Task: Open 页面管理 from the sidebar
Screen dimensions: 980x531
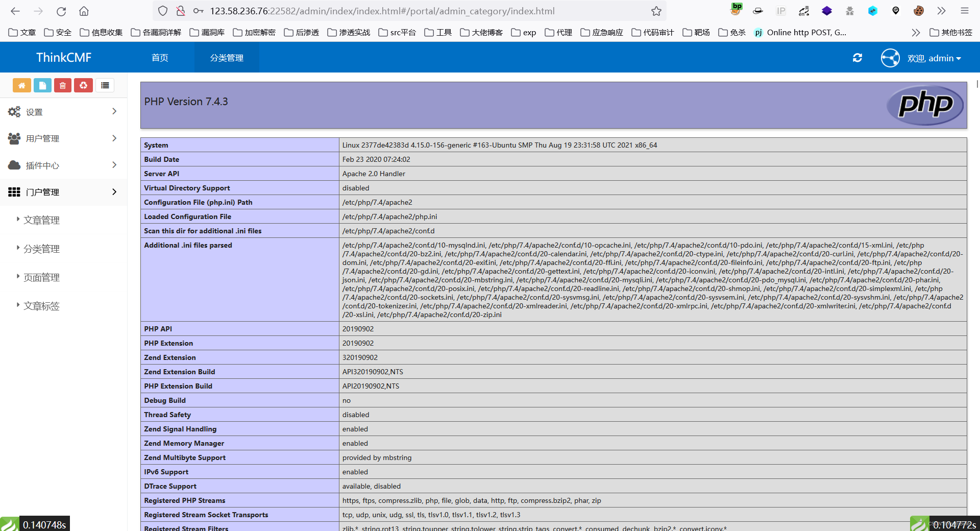Action: (x=41, y=277)
